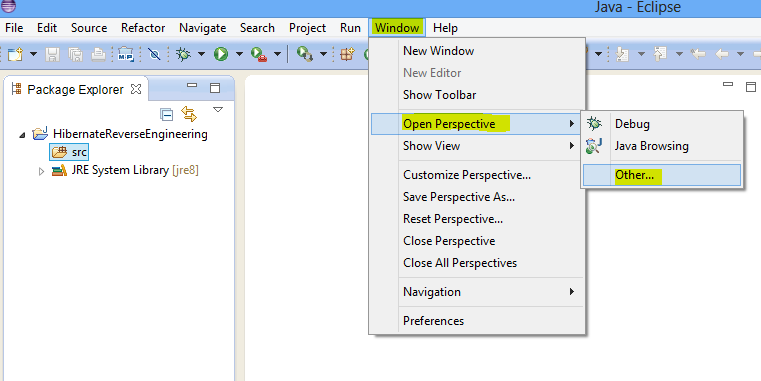Click the New Java Package icon
This screenshot has width=761, height=381.
[x=347, y=54]
